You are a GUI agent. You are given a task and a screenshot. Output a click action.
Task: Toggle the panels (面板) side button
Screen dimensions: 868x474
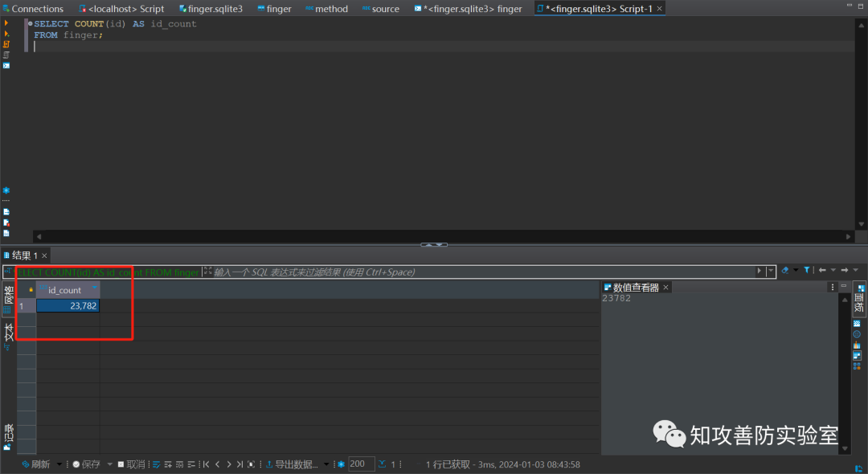[x=859, y=299]
